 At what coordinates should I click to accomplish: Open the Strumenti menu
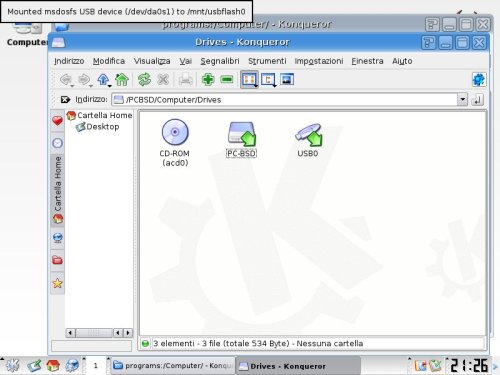point(267,61)
